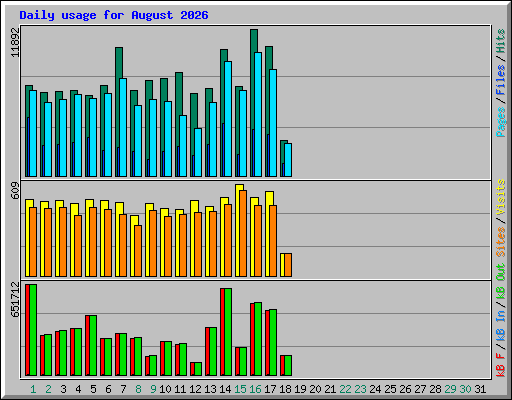Image resolution: width=512 pixels, height=400 pixels.
Task: Select day 27 on the date axis
Action: click(x=420, y=389)
